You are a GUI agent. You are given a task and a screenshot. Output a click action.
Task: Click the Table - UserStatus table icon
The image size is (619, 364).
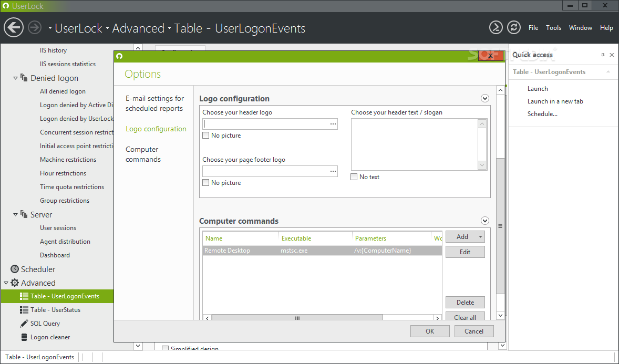point(24,309)
